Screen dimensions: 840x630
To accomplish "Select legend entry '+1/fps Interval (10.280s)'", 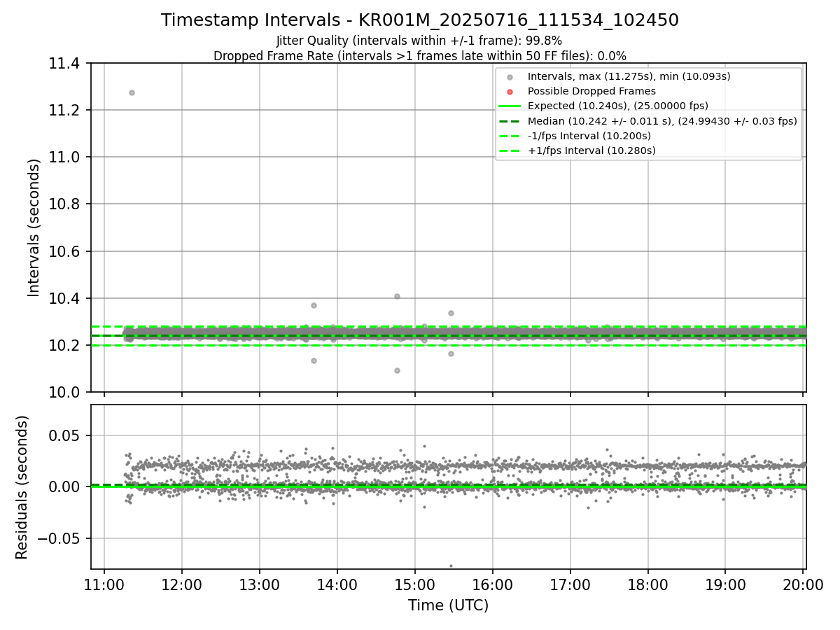I will point(591,150).
